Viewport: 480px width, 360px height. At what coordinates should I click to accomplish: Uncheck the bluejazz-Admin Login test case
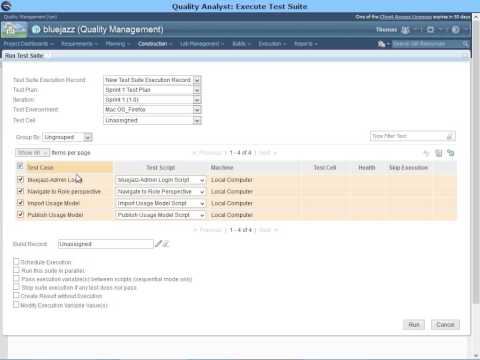click(20, 180)
